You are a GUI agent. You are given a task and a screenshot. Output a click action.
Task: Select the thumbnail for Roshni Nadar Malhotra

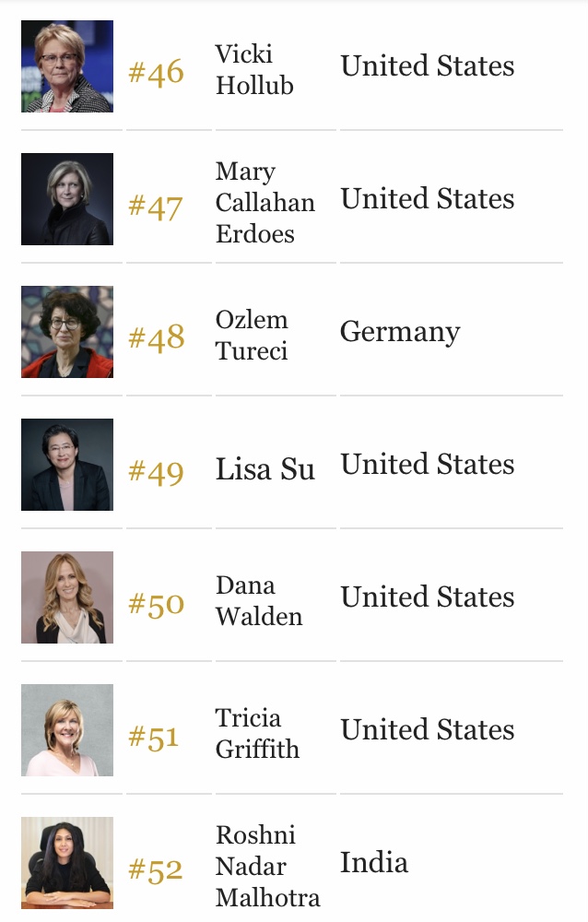pos(67,863)
